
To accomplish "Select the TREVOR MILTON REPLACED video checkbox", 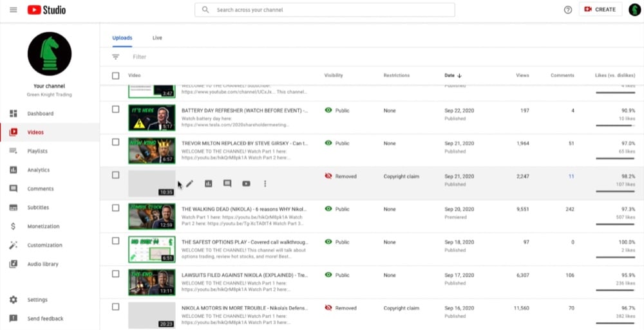I will click(x=116, y=142).
